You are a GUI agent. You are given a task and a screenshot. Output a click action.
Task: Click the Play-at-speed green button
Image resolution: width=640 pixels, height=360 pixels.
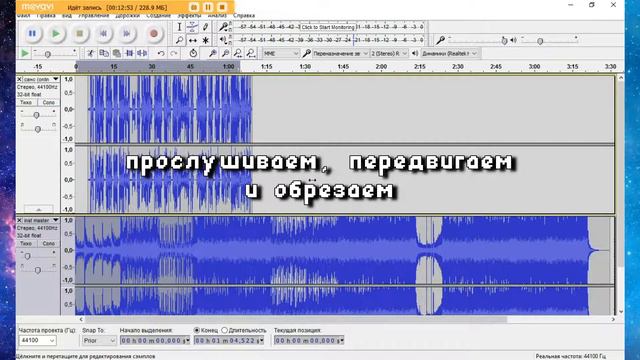[x=25, y=53]
